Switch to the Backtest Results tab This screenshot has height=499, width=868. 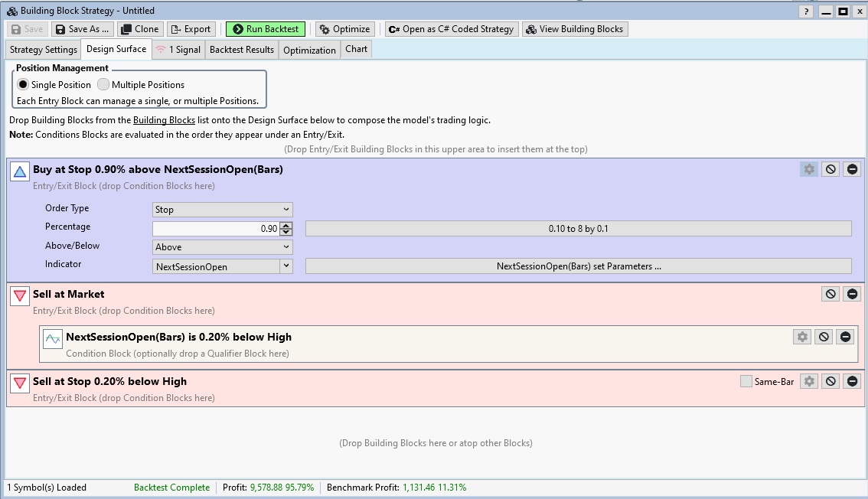(x=242, y=50)
